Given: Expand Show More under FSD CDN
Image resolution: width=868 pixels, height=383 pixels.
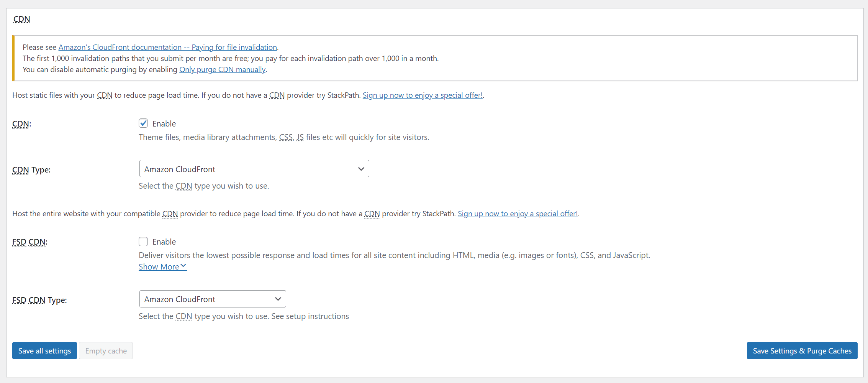Looking at the screenshot, I should pos(162,266).
